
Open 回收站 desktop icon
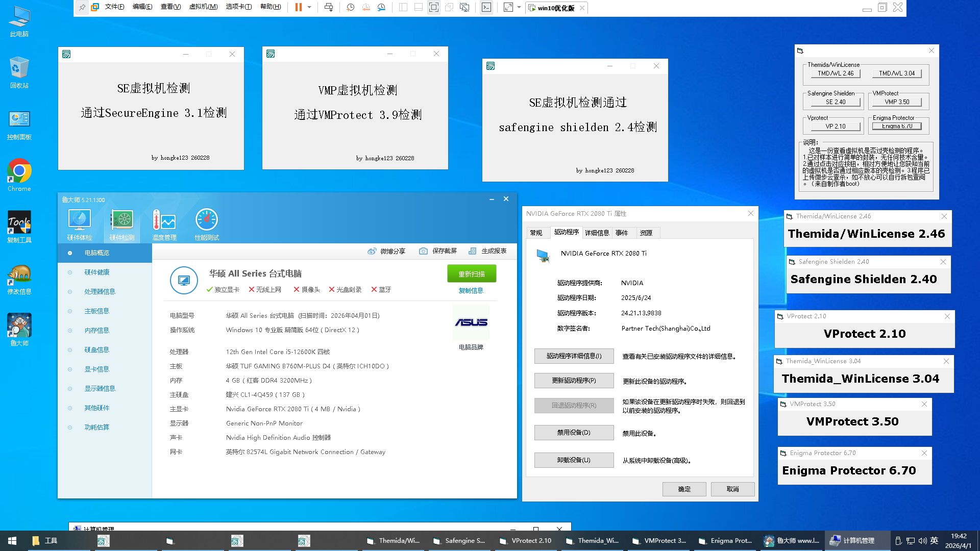pyautogui.click(x=19, y=68)
